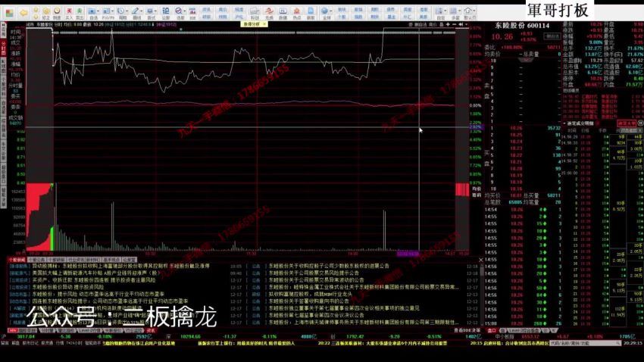
Task: Expand the 自定 dropdown arrow
Action: 445,11
